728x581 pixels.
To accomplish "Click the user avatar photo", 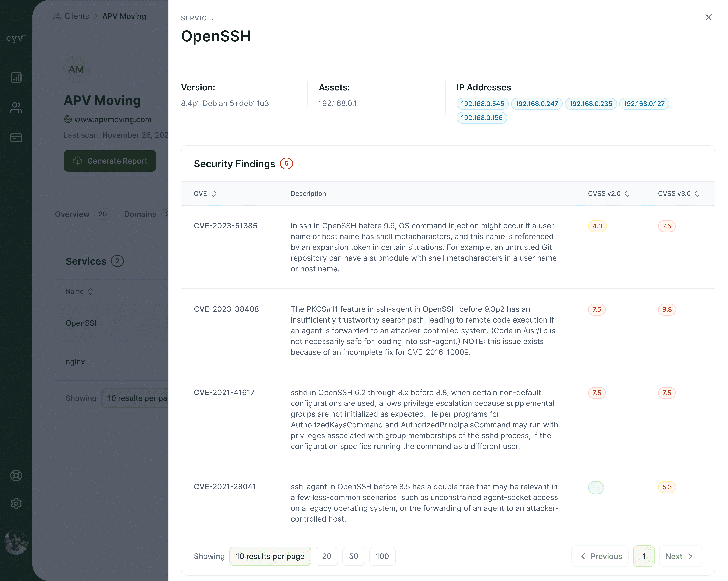I will [16, 542].
